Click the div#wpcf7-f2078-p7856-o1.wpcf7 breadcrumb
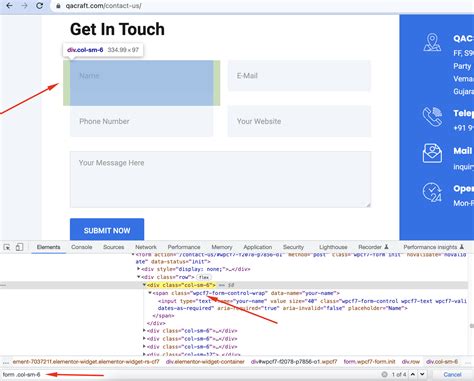 point(294,362)
